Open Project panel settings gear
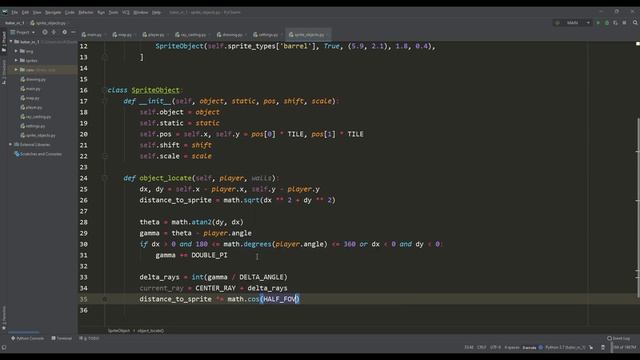 pyautogui.click(x=64, y=32)
